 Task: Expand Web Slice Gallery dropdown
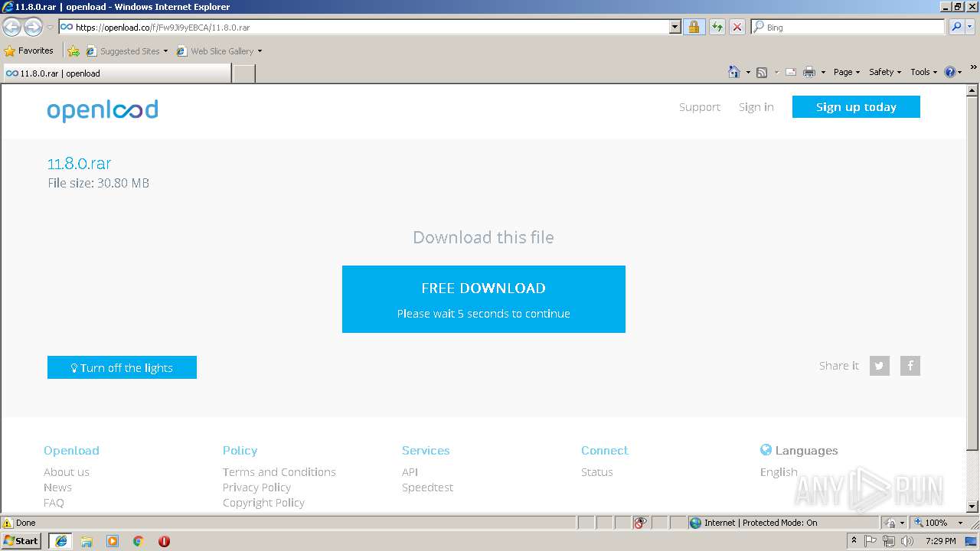pyautogui.click(x=260, y=51)
